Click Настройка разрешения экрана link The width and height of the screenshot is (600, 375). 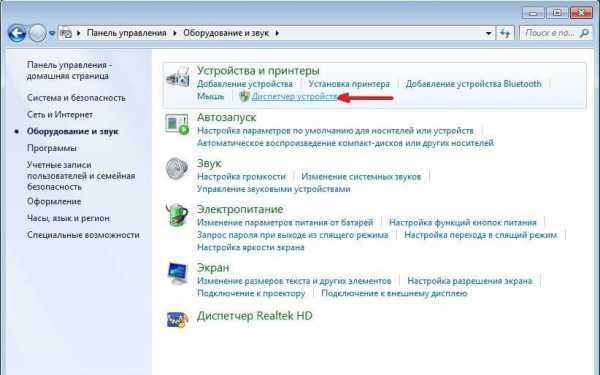click(x=470, y=281)
